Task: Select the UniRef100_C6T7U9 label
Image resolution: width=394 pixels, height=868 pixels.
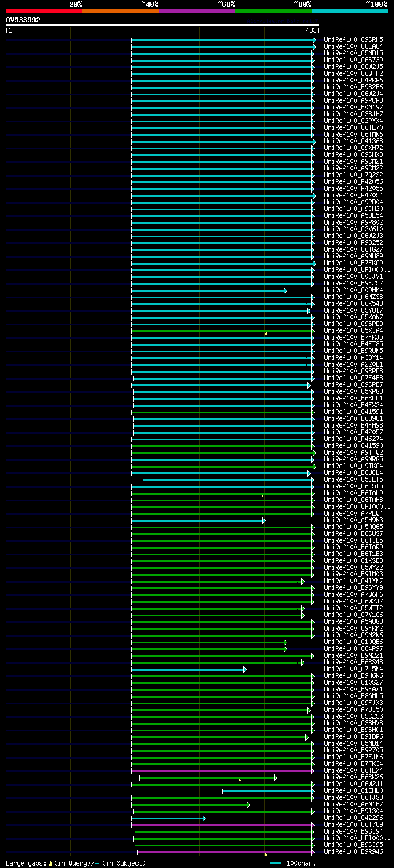Action: (x=353, y=824)
